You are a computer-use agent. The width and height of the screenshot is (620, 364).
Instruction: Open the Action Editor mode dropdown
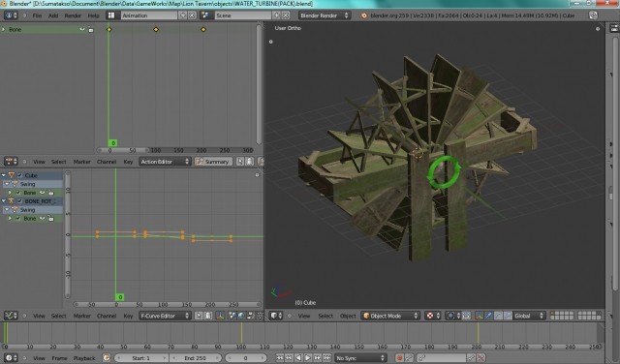point(165,162)
